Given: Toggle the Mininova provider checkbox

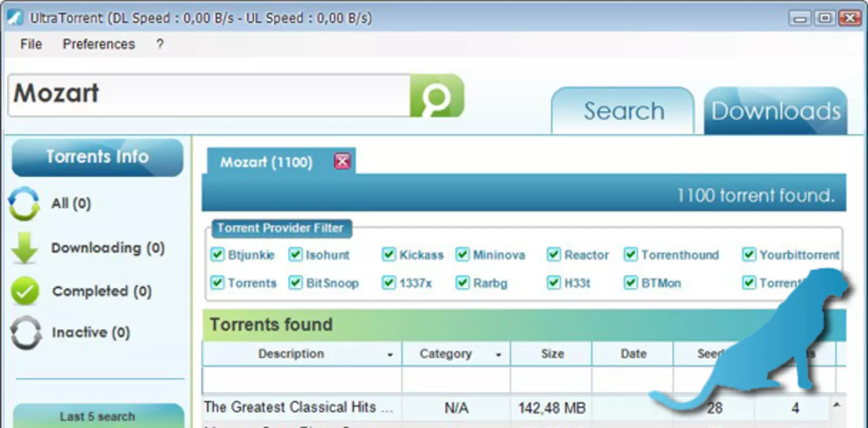Looking at the screenshot, I should [463, 254].
